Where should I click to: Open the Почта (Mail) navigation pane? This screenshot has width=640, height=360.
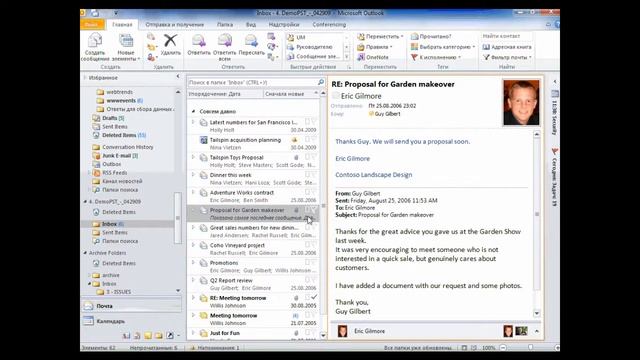pyautogui.click(x=132, y=306)
